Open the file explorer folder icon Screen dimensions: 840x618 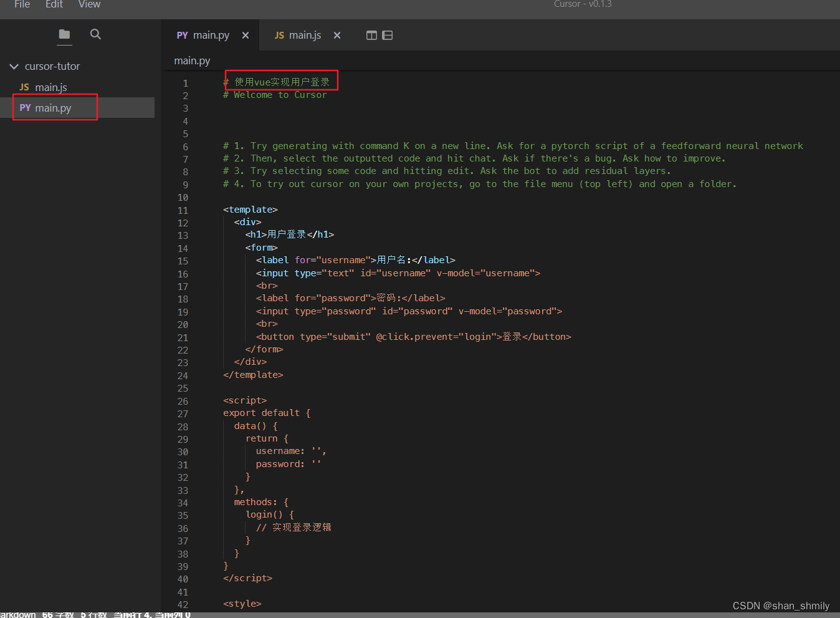click(x=64, y=34)
